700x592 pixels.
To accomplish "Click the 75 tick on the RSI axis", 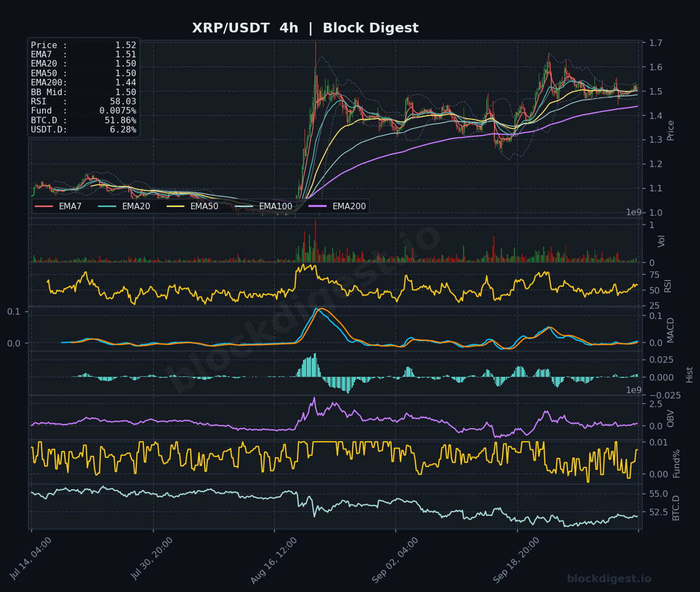I will point(653,275).
